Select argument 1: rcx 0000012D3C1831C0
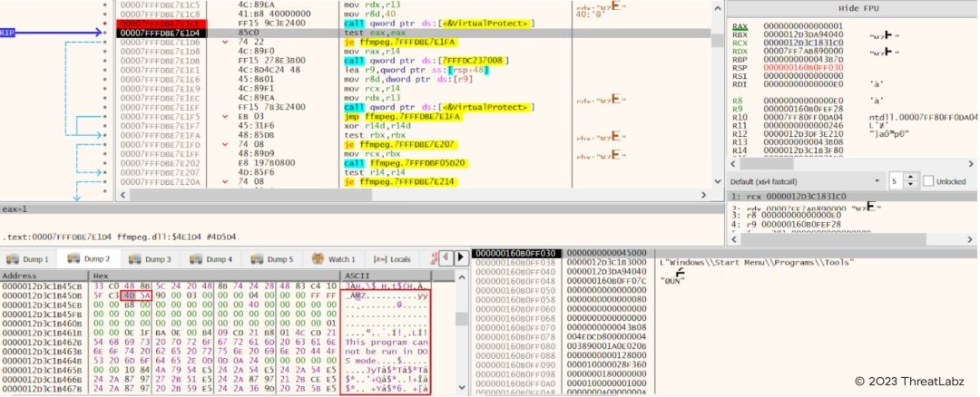This screenshot has width=980, height=397. (852, 197)
